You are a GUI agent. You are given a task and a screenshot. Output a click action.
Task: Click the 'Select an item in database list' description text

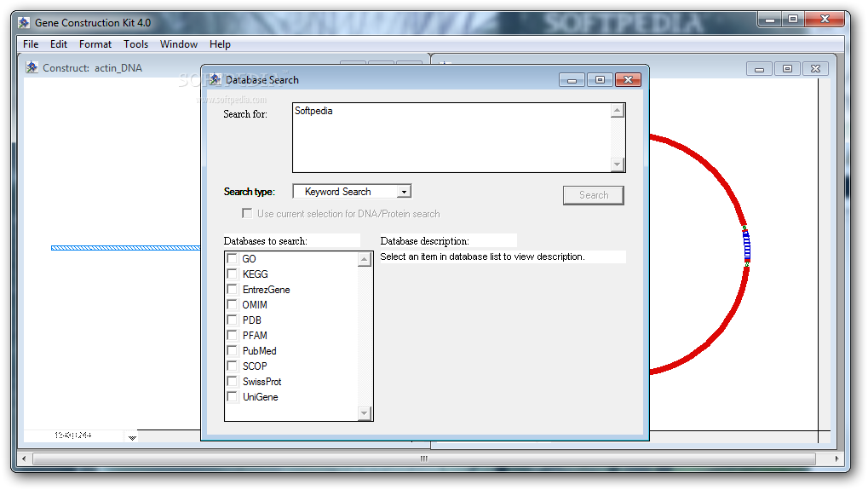[482, 257]
